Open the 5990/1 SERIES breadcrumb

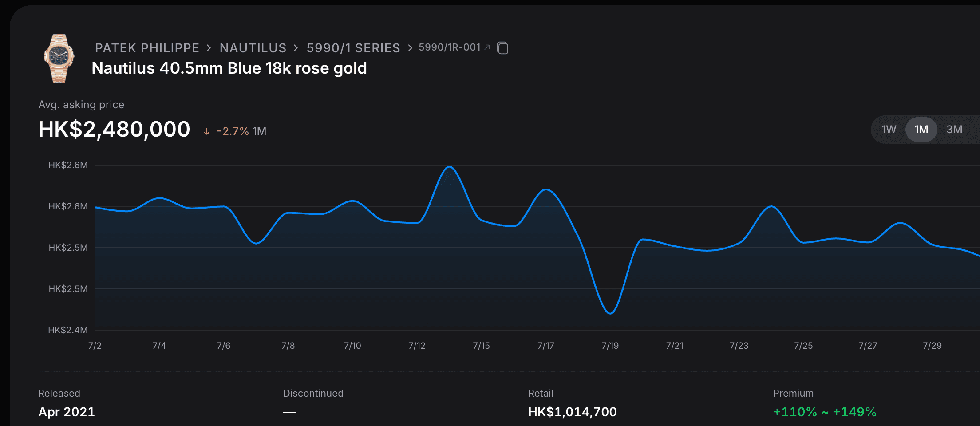point(353,48)
